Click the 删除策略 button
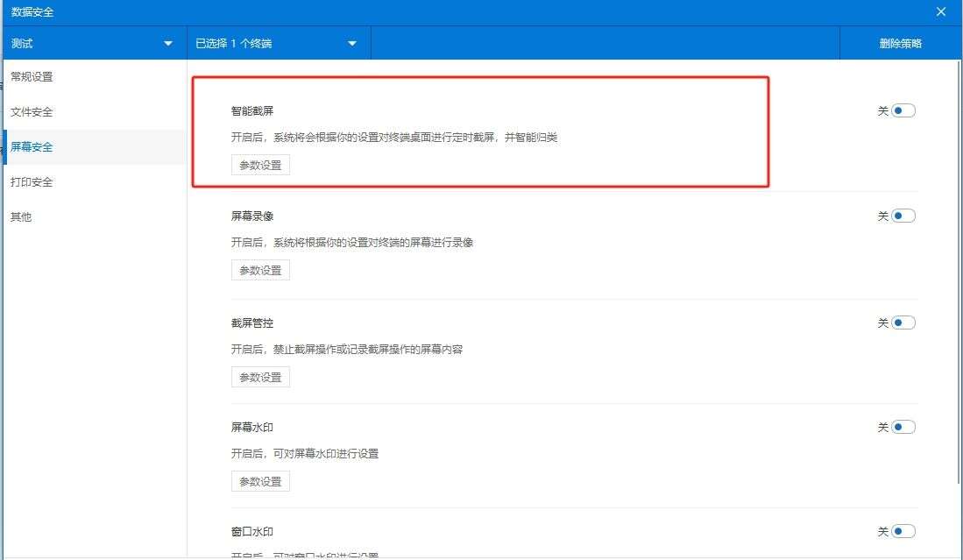The image size is (963, 560). point(903,42)
